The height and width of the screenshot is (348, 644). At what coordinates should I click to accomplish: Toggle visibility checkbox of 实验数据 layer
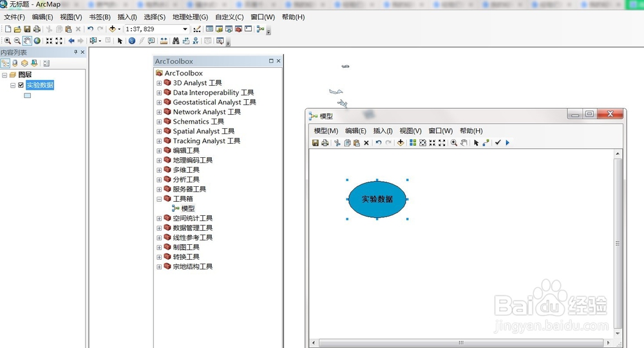[x=21, y=85]
